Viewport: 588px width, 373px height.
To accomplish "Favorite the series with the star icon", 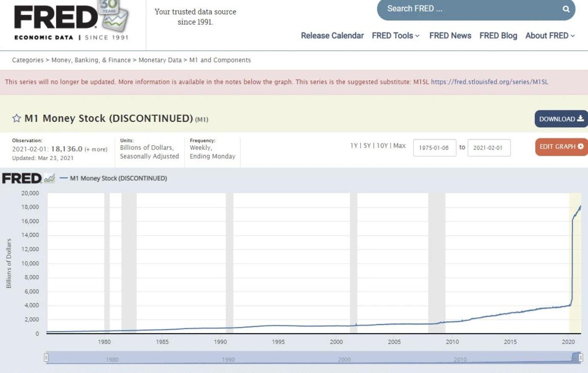I will (x=17, y=118).
